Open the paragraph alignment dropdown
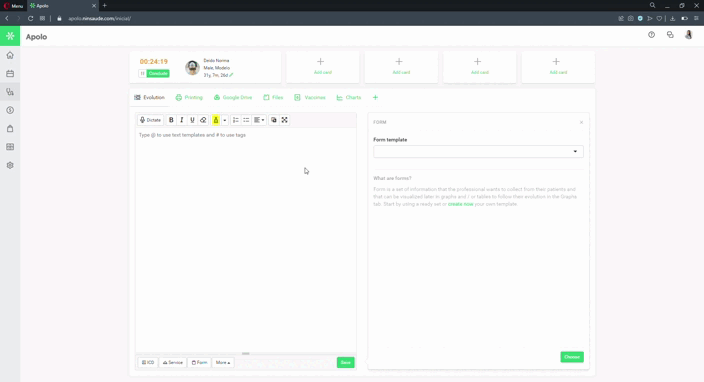Screen dimensions: 704x382 (x=259, y=120)
